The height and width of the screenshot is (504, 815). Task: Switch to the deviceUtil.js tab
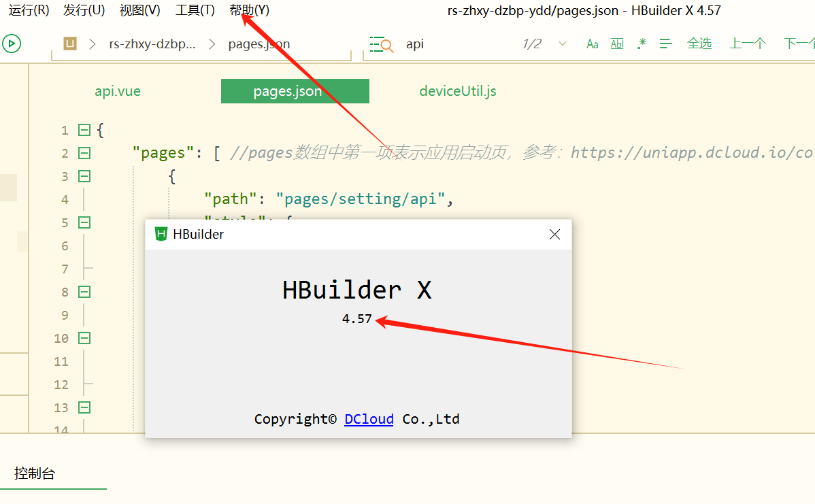[x=458, y=91]
